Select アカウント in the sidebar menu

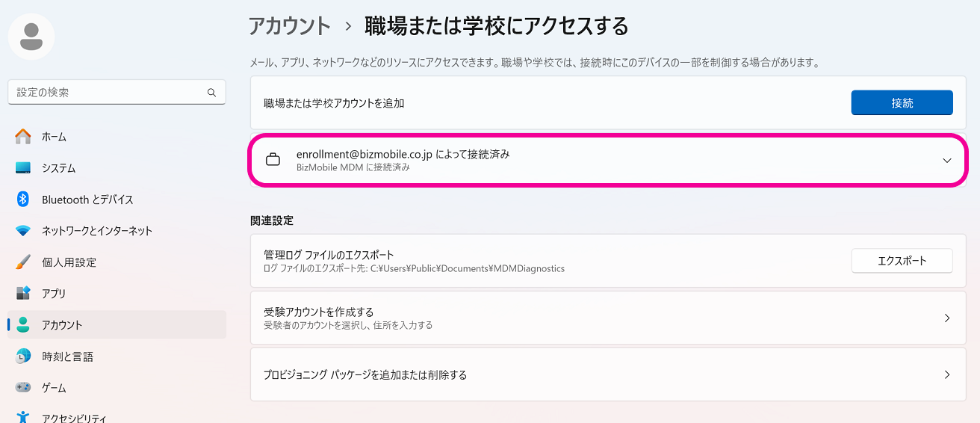tap(62, 325)
